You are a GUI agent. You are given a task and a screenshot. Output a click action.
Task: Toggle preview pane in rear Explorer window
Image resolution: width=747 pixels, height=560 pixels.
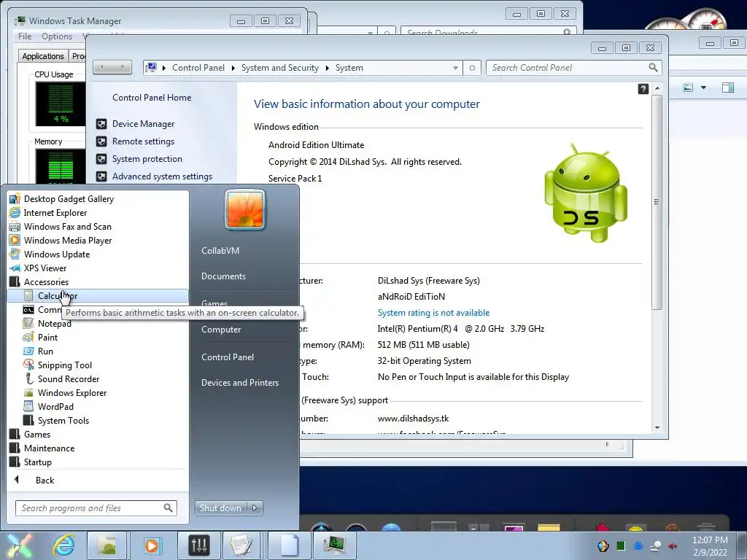click(727, 87)
